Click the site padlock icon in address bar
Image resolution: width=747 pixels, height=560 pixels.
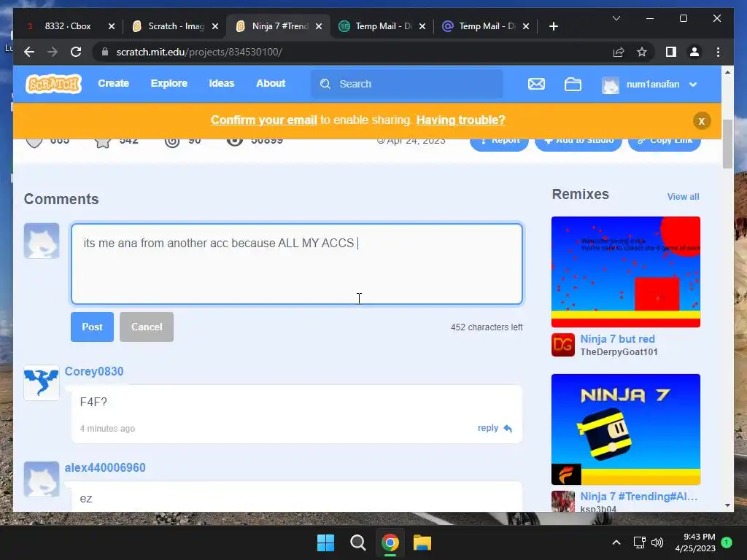point(105,52)
